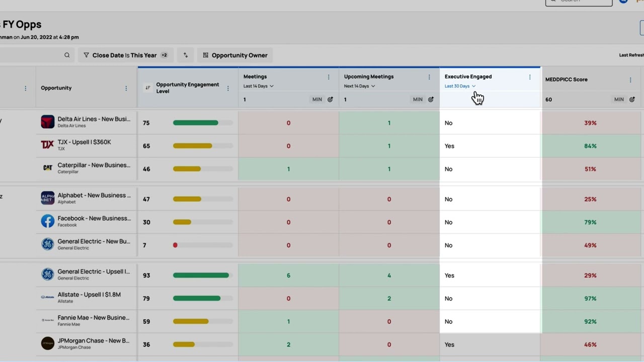644x362 pixels.
Task: Click the red engagement dot scored 7
Action: (175, 245)
